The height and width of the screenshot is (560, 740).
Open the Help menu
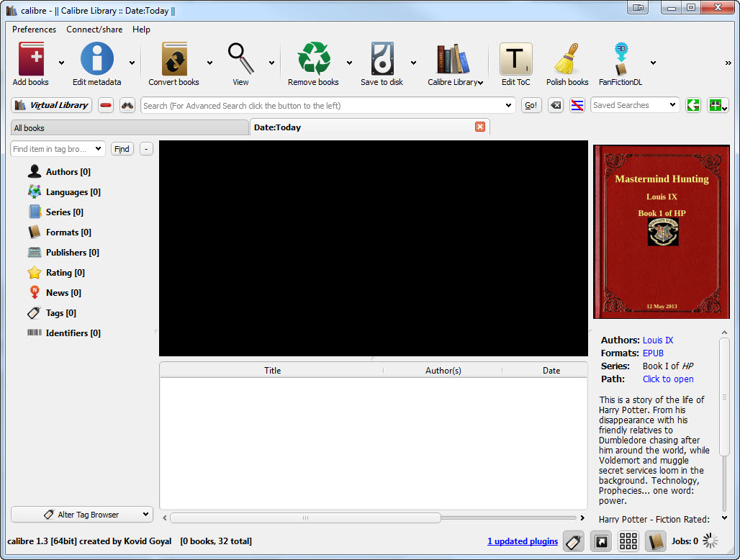(x=141, y=30)
